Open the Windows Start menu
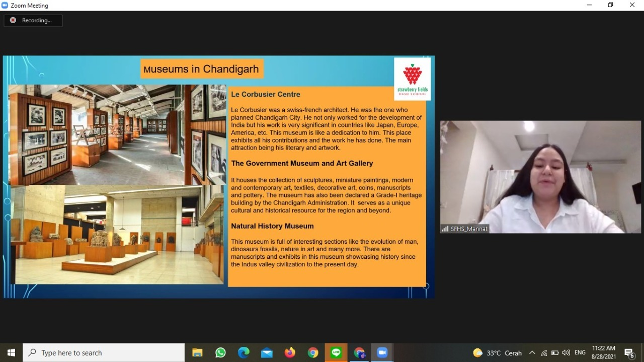 (11, 353)
